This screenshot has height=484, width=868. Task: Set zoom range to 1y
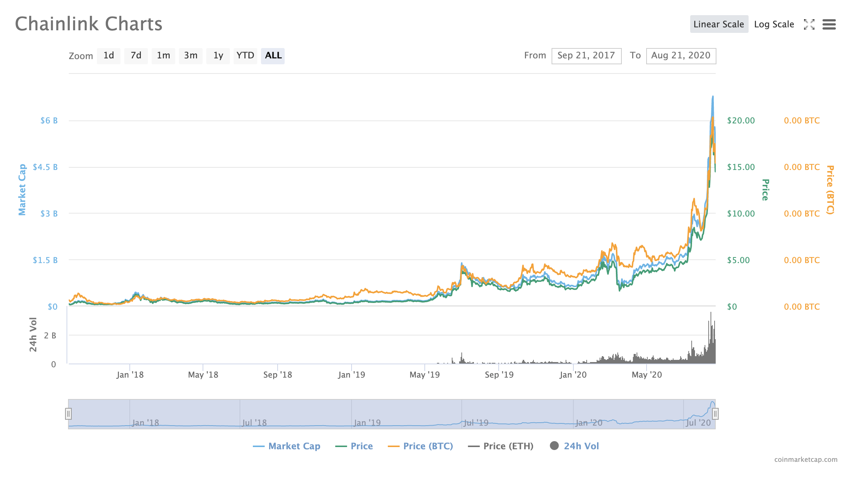(x=218, y=56)
